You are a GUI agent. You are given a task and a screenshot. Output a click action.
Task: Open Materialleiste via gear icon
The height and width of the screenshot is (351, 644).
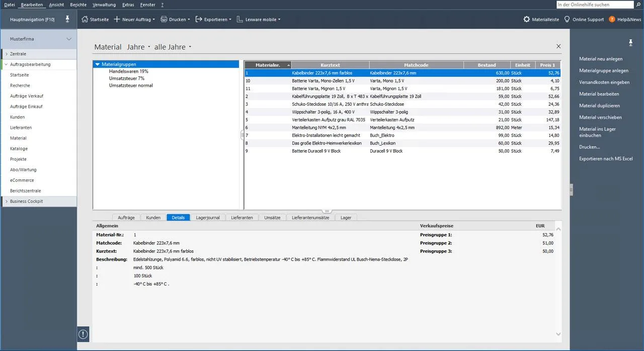tap(526, 19)
